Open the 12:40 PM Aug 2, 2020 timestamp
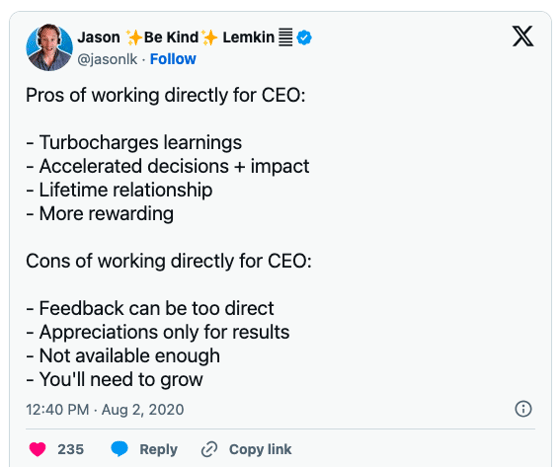The height and width of the screenshot is (467, 560). coord(105,410)
